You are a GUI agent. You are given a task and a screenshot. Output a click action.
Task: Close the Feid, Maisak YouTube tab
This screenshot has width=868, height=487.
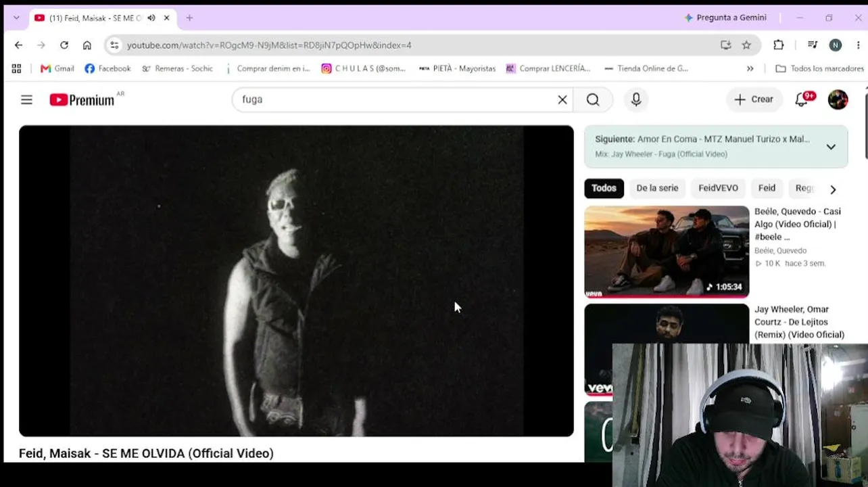[x=166, y=18]
